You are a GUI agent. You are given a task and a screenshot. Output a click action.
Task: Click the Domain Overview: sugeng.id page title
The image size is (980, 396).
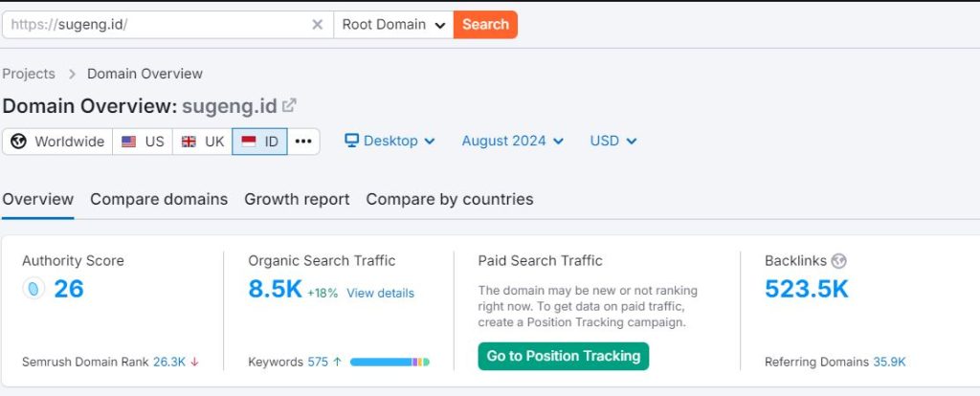140,105
